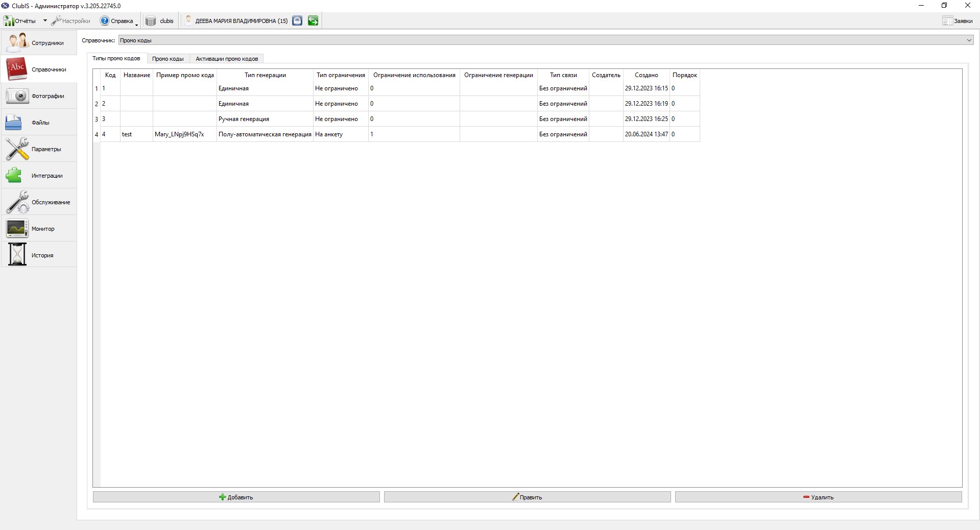This screenshot has height=530, width=980.
Task: Select row header number 3
Action: (97, 119)
